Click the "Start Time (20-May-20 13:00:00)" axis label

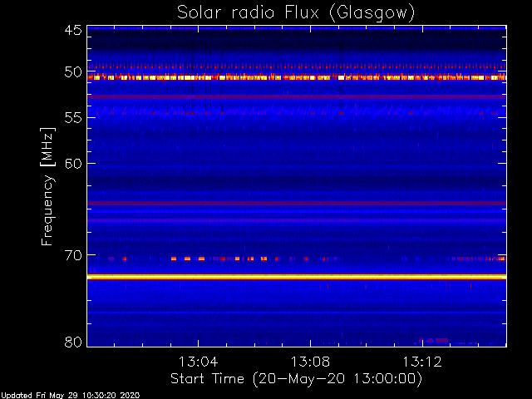point(296,379)
